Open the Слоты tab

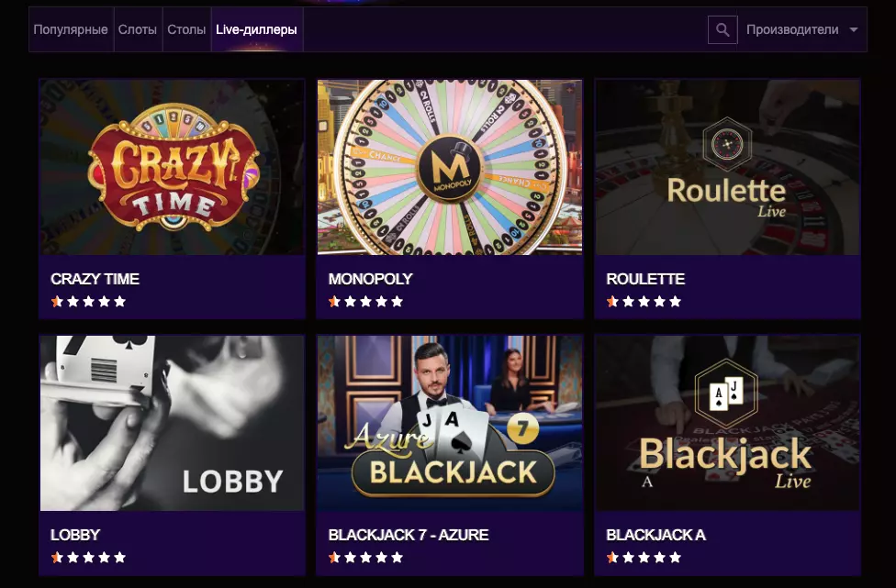pos(138,30)
